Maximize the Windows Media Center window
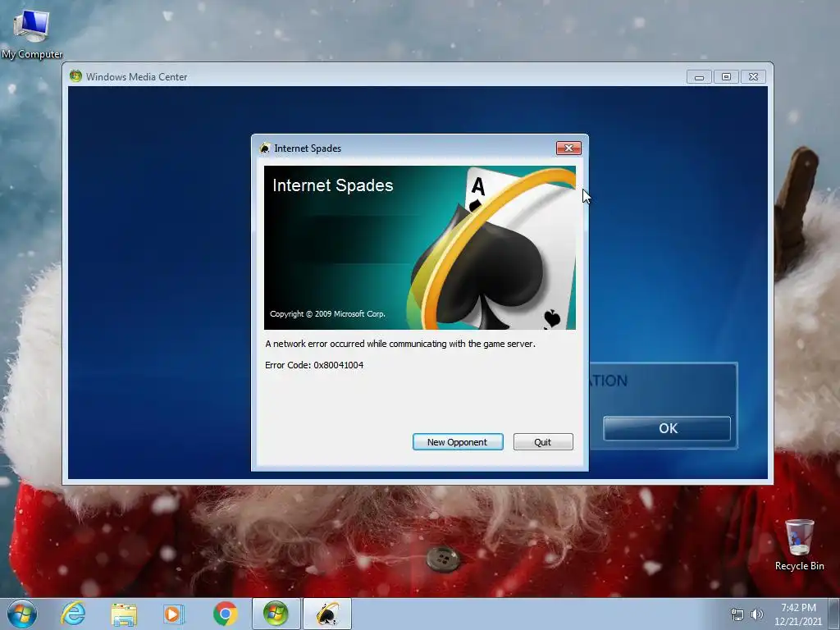840x630 pixels. click(727, 77)
